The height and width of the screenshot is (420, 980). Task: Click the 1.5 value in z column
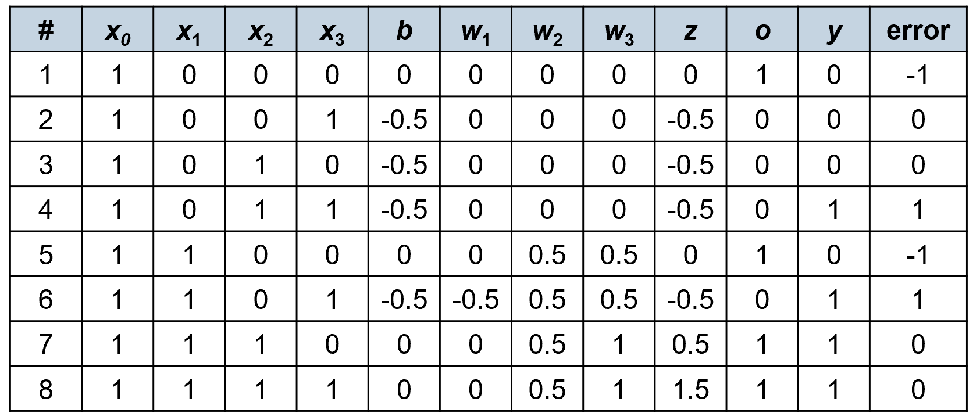(690, 389)
